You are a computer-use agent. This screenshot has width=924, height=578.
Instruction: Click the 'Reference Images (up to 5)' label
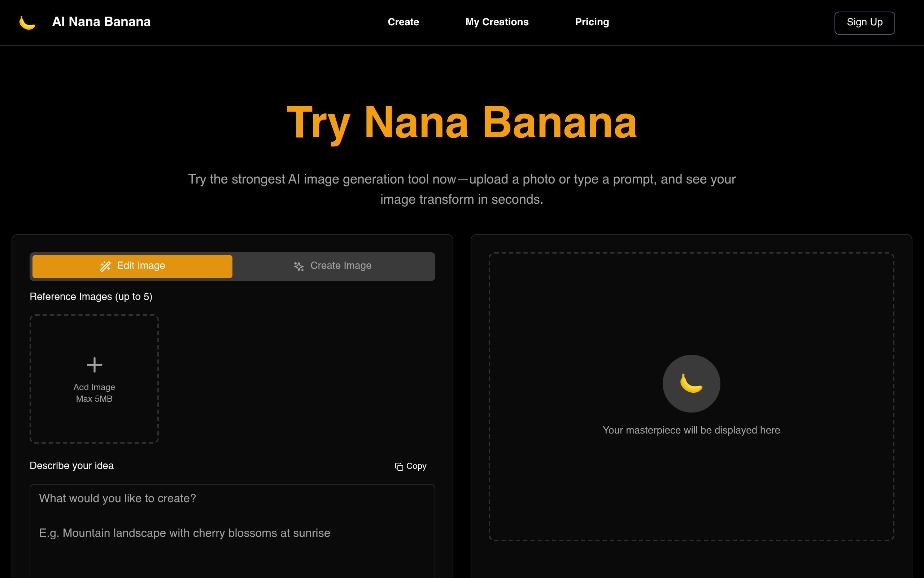click(x=91, y=297)
